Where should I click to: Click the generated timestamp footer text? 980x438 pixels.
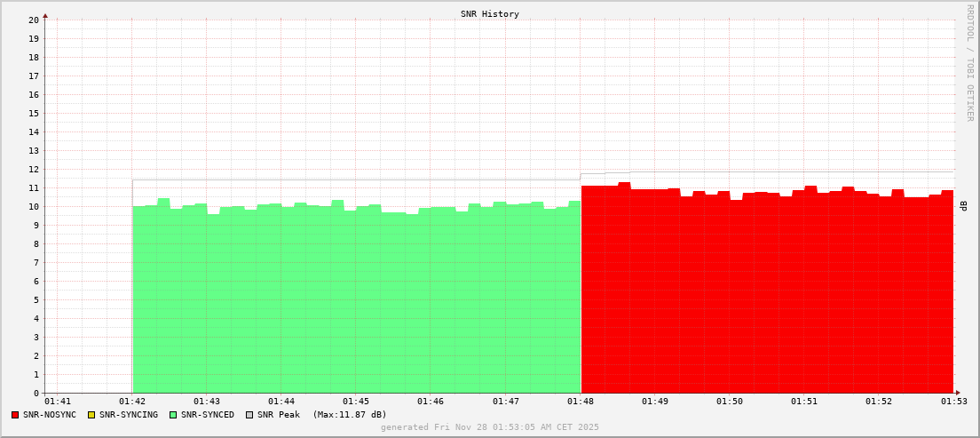click(490, 427)
